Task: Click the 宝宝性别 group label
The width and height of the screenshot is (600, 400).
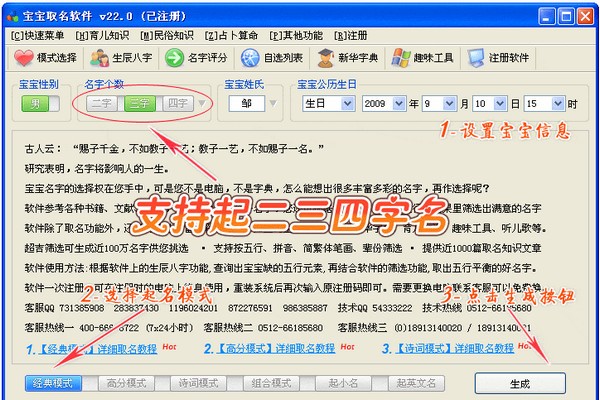Action: coord(39,84)
